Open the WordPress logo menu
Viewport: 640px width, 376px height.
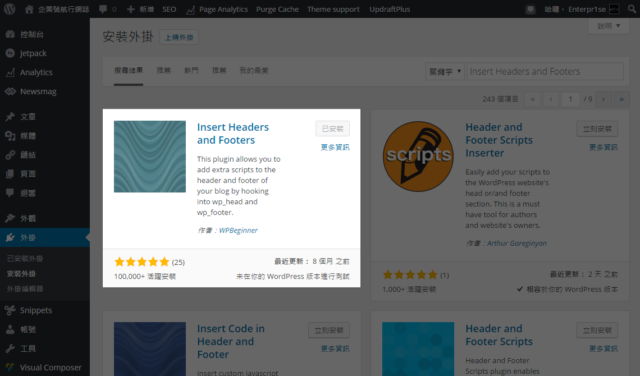click(9, 9)
